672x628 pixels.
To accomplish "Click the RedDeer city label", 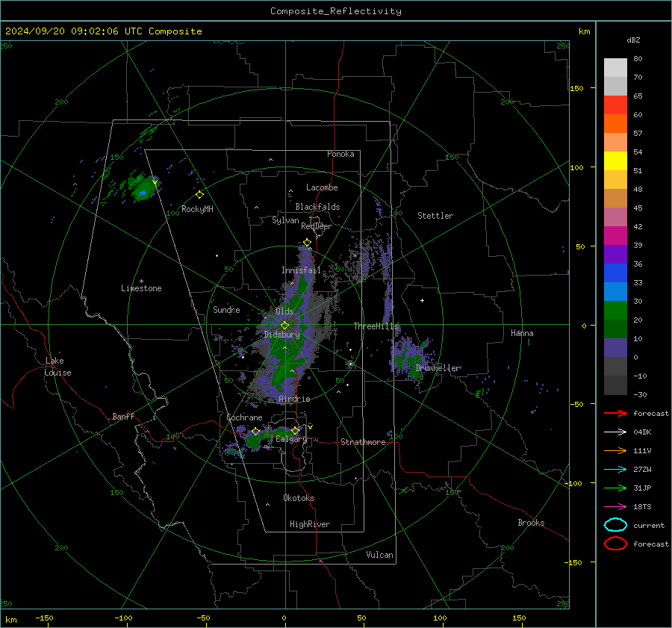I will [x=317, y=226].
